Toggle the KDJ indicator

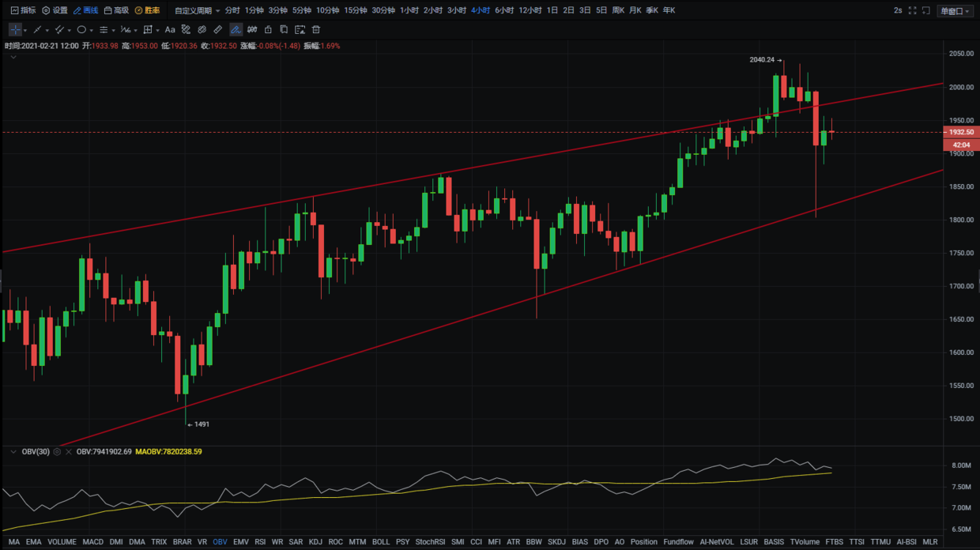point(315,542)
